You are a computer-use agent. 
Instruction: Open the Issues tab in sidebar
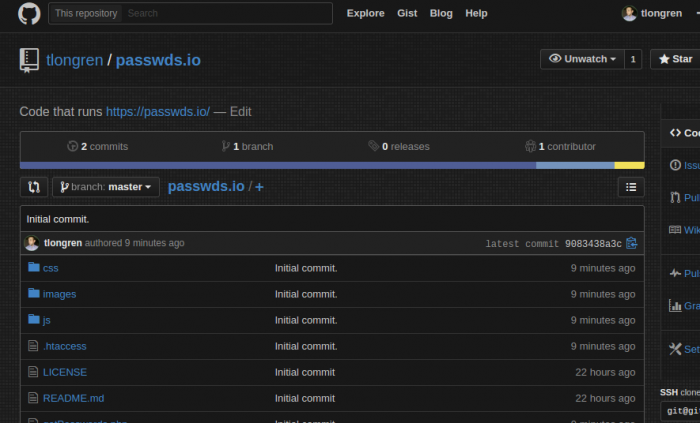coord(684,166)
